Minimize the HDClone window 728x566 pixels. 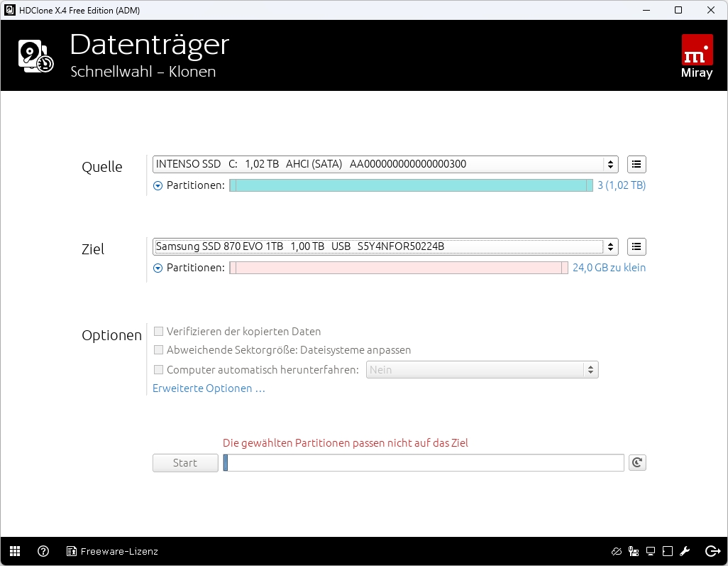coord(646,10)
